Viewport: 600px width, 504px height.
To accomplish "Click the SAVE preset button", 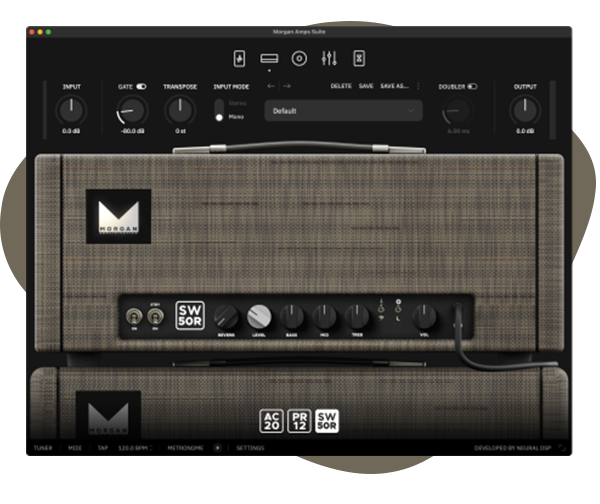I will click(x=366, y=86).
